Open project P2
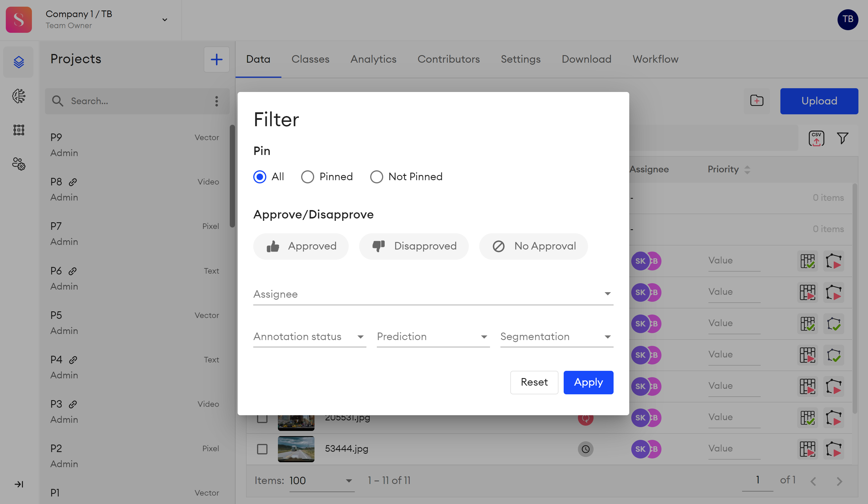Image resolution: width=868 pixels, height=504 pixels. (x=135, y=456)
